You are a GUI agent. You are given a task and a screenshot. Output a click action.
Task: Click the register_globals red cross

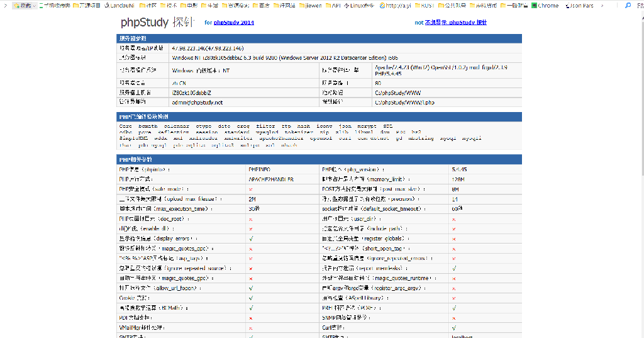tap(454, 239)
